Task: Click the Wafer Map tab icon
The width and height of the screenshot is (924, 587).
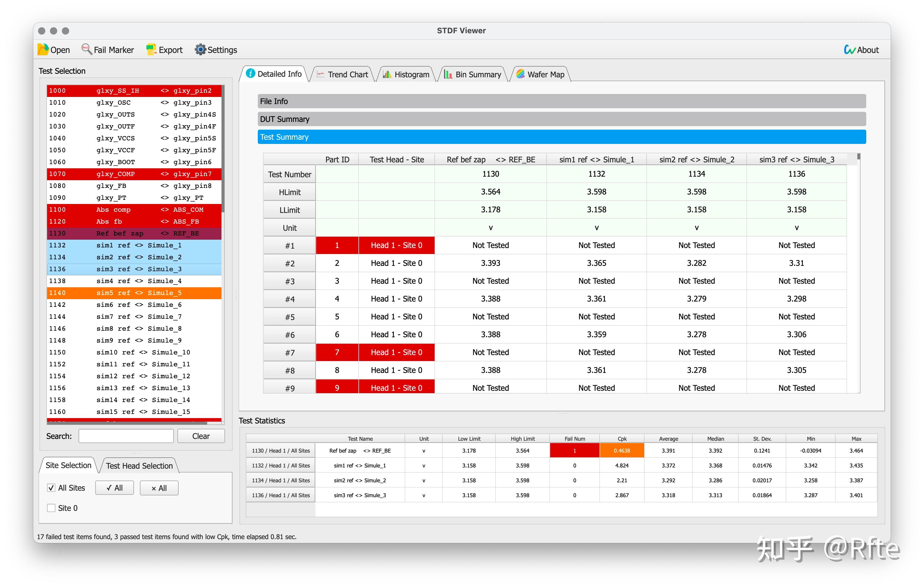Action: (520, 74)
